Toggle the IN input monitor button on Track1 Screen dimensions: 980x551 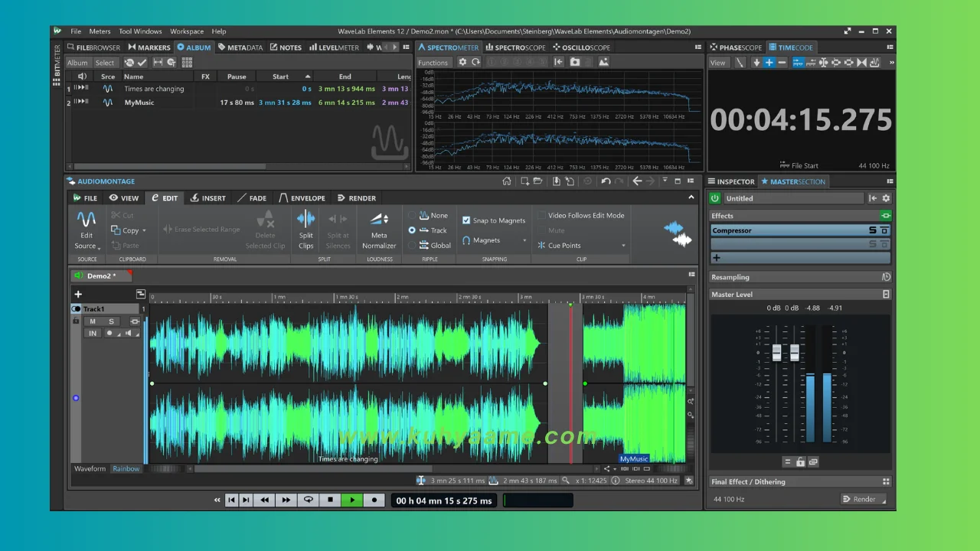(x=93, y=333)
